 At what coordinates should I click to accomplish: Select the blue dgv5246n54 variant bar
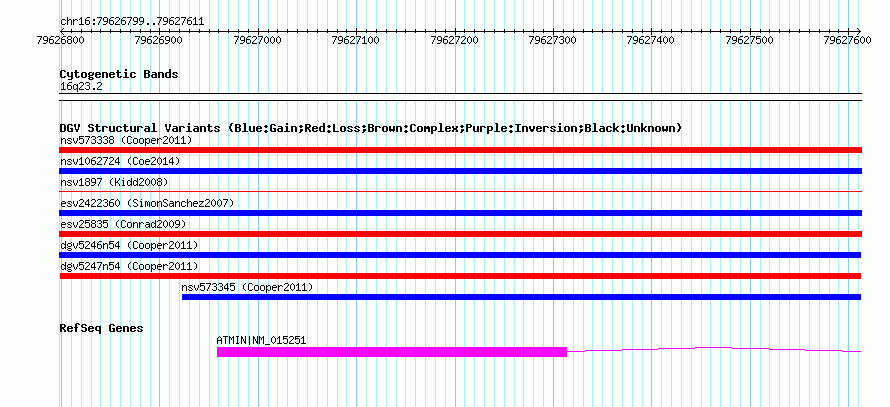tap(460, 255)
